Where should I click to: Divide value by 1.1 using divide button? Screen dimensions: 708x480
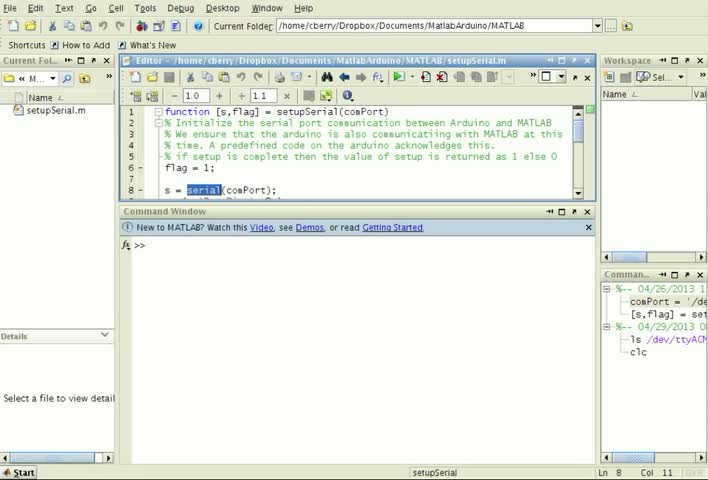click(242, 96)
